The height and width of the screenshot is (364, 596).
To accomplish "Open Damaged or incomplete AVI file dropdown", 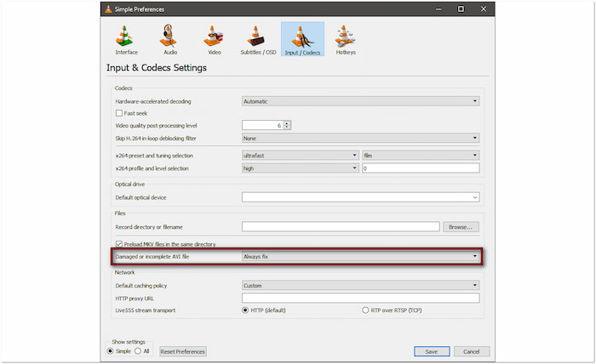I will (360, 257).
